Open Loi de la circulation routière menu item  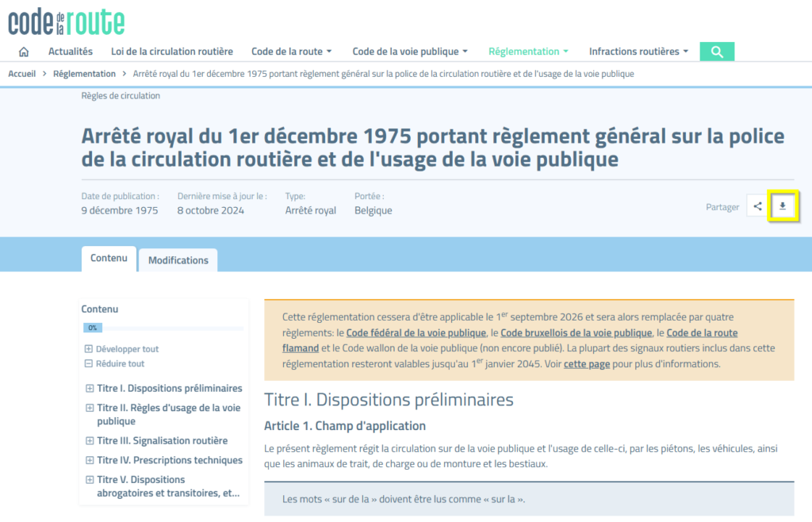tap(172, 52)
